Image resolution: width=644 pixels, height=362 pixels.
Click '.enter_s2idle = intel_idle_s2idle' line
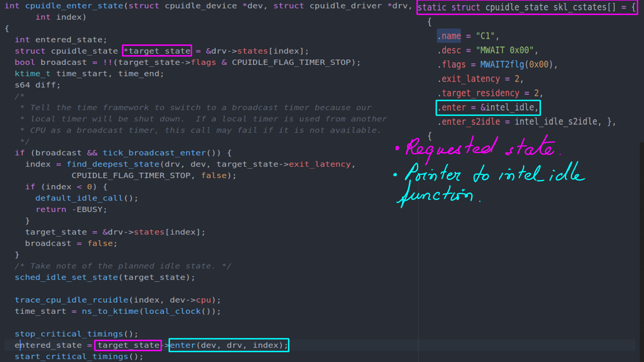coord(526,122)
